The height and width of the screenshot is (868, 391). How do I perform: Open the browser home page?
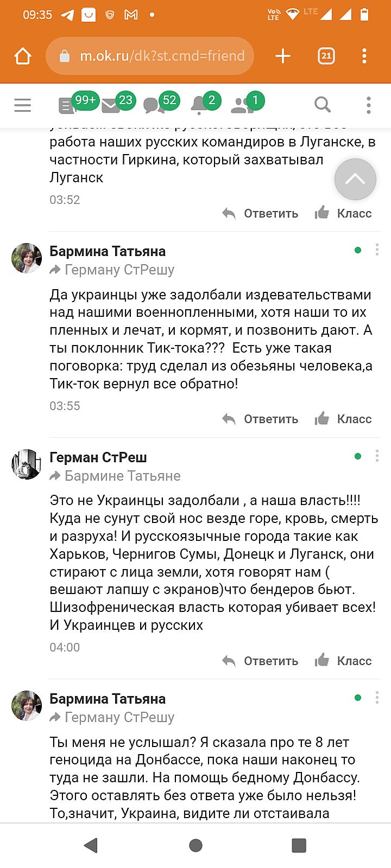coord(23,56)
